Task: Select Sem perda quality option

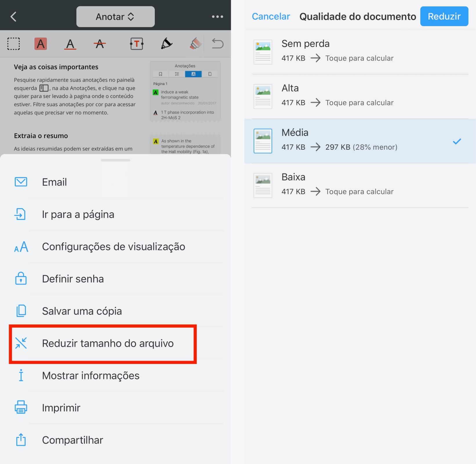Action: 360,52
